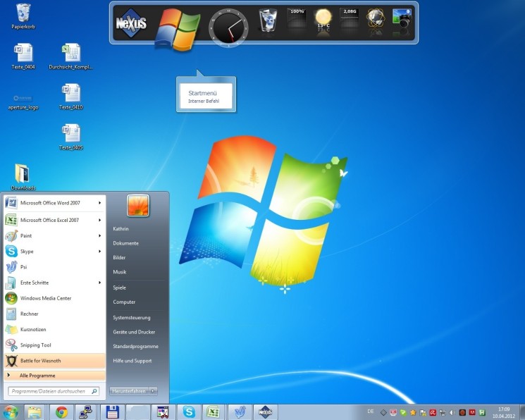Click the Psi taskbar button

click(x=239, y=412)
